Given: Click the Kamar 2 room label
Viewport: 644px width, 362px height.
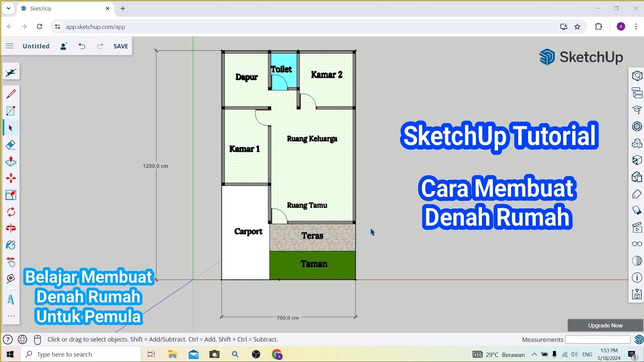Looking at the screenshot, I should coord(327,75).
